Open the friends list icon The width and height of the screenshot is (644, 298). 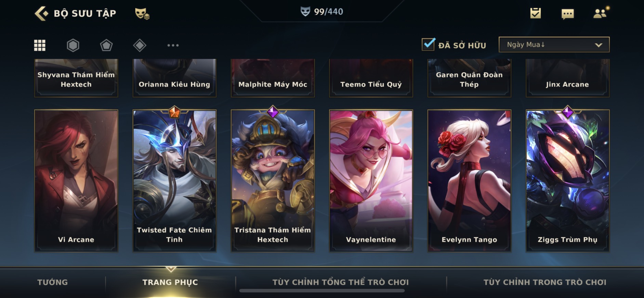pos(600,13)
